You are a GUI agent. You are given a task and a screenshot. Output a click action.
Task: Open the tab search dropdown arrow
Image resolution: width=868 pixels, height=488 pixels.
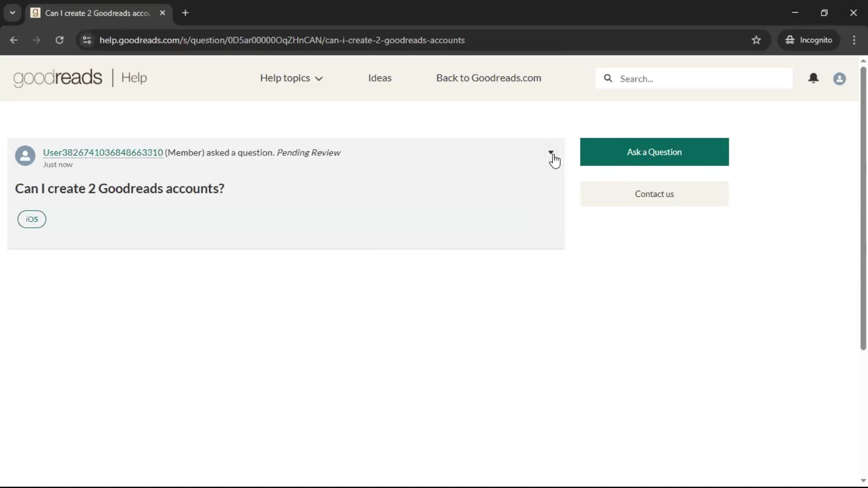13,13
